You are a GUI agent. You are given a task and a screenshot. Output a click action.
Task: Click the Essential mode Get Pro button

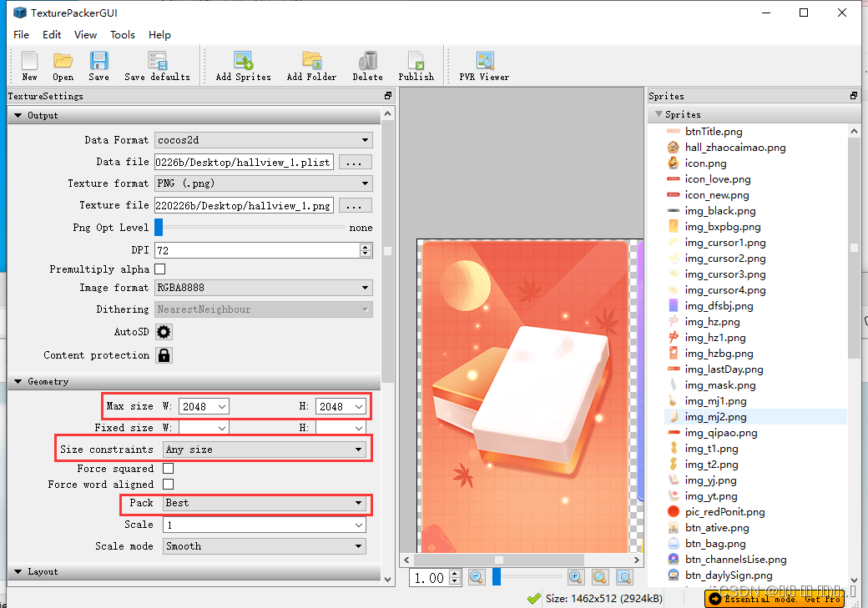point(774,599)
